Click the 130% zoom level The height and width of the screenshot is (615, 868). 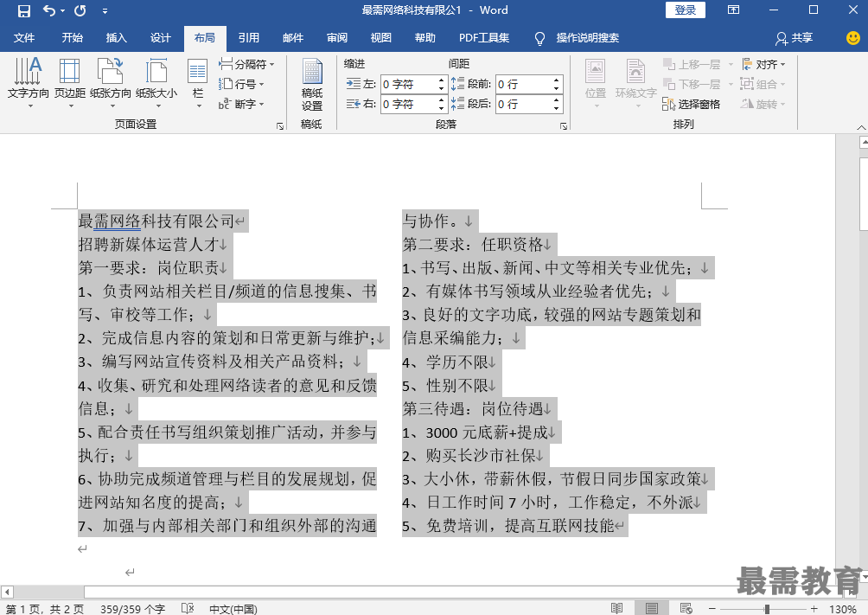843,609
